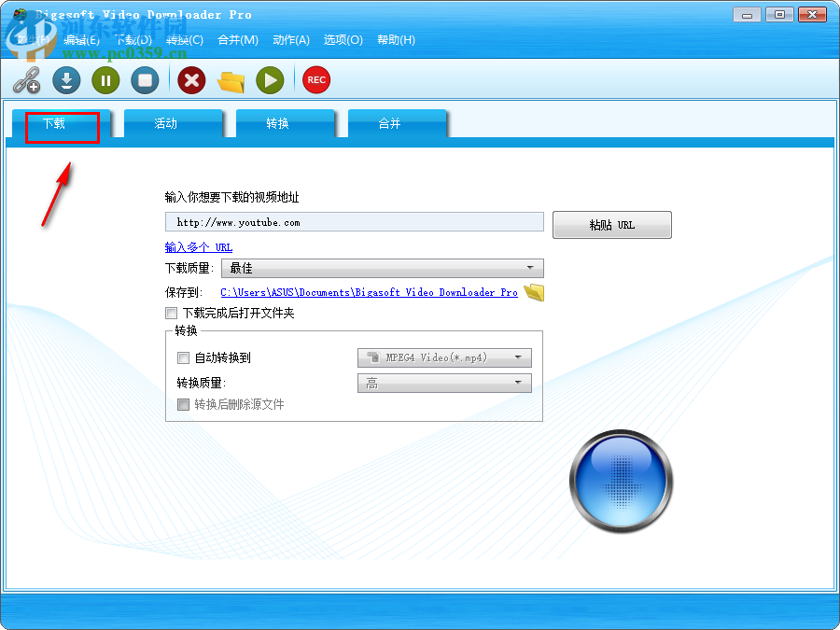Click the green Play toolbar icon
The width and height of the screenshot is (840, 630).
(x=269, y=80)
